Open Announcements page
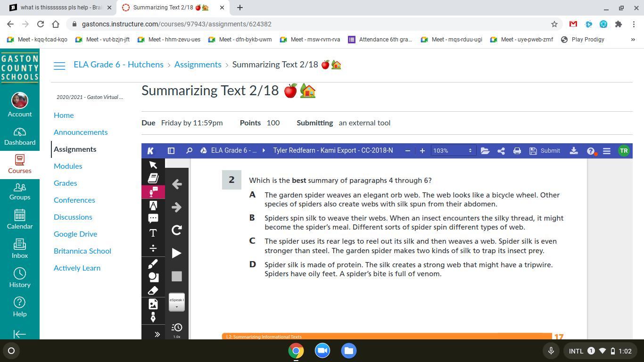This screenshot has width=644, height=362. pyautogui.click(x=81, y=132)
